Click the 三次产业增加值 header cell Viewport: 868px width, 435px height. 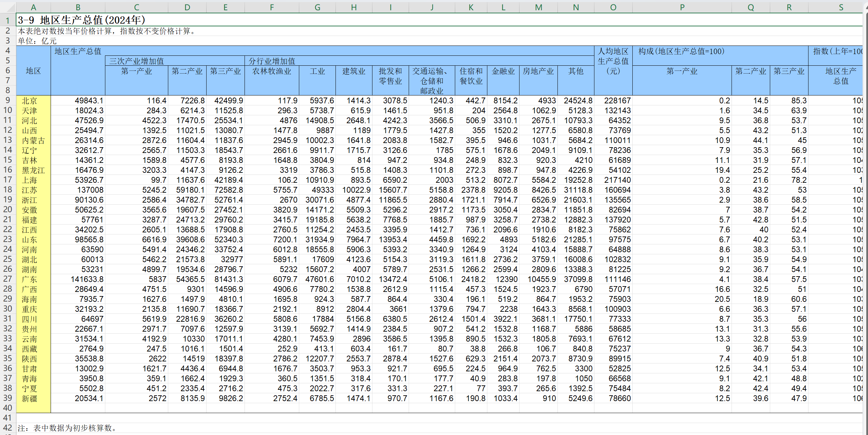coord(137,61)
